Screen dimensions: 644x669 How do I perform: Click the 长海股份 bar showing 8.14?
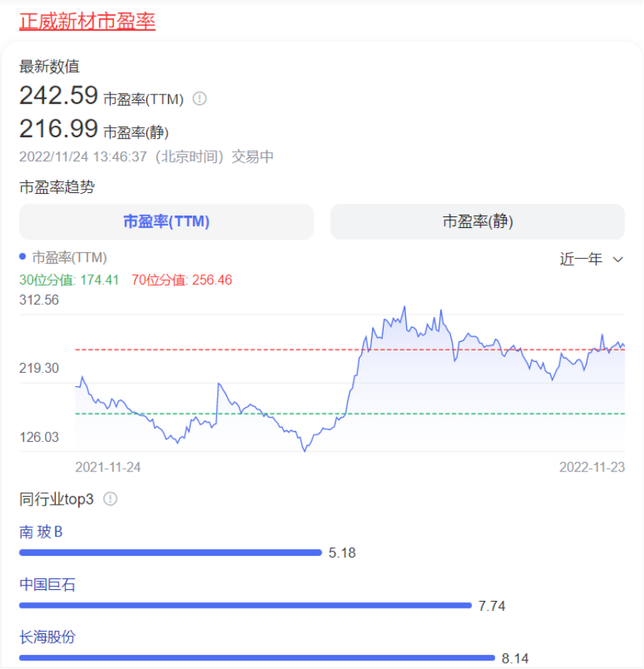[257, 657]
